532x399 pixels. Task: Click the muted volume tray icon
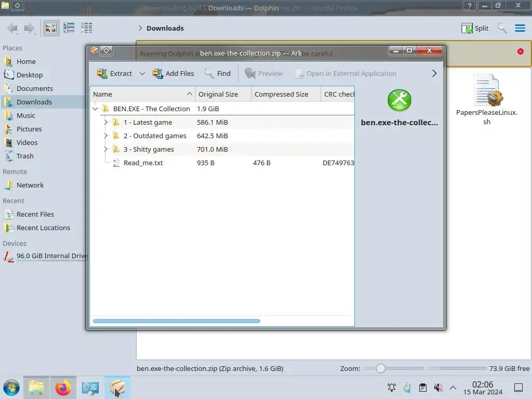[438, 388]
